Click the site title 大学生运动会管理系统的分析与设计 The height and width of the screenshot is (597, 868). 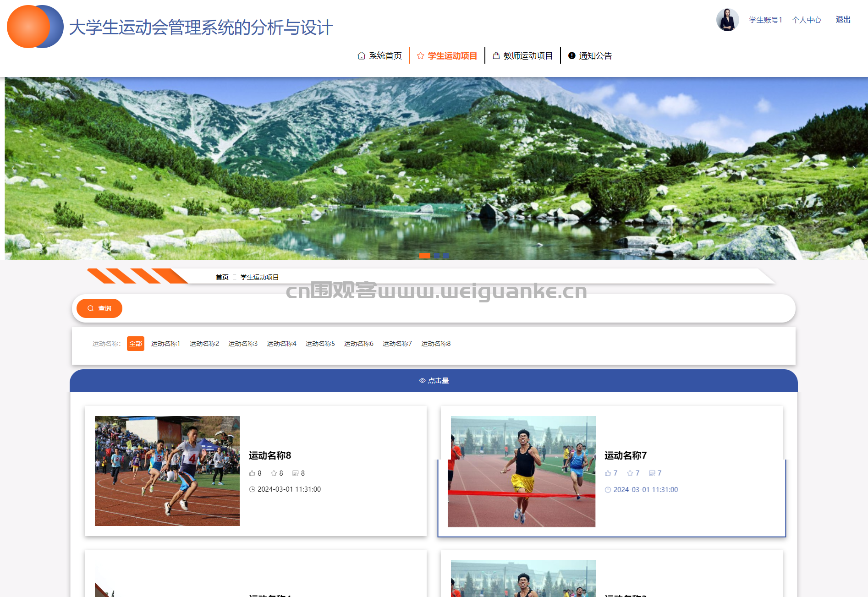(x=201, y=27)
